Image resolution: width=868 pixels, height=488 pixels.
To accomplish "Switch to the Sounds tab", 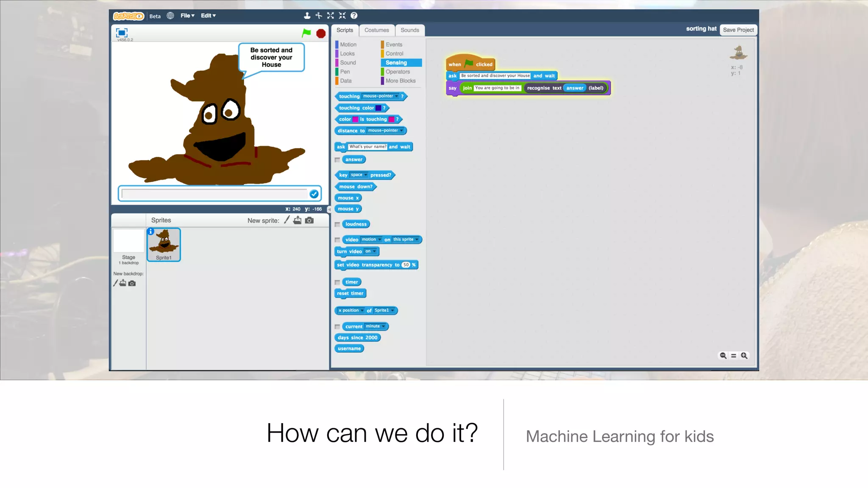I will 410,30.
